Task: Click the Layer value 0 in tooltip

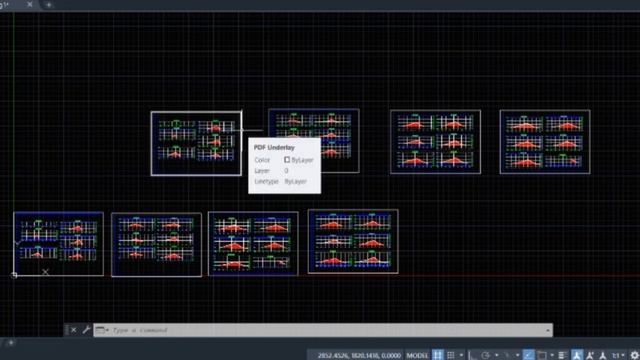Action: [286, 171]
